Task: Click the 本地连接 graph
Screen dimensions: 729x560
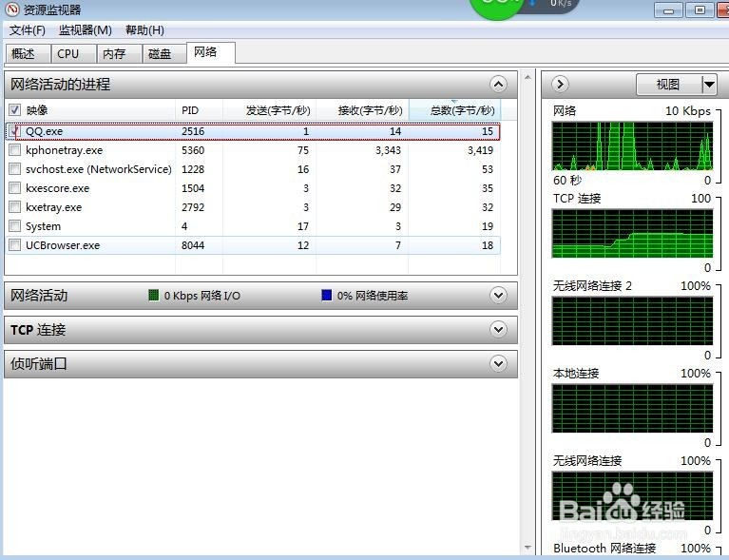Action: pos(632,409)
